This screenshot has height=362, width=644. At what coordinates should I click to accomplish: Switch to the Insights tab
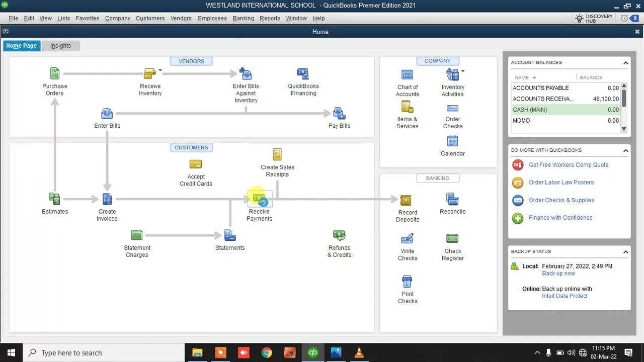click(x=60, y=46)
